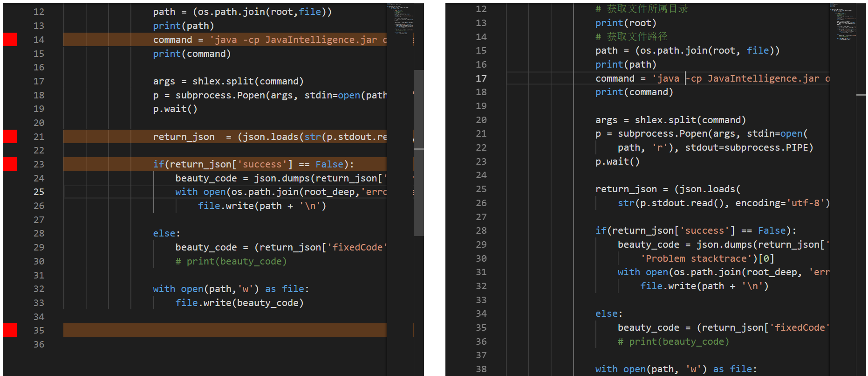Click line number 17 in the right pane
Viewport: 868px width, 376px height.
click(x=481, y=78)
